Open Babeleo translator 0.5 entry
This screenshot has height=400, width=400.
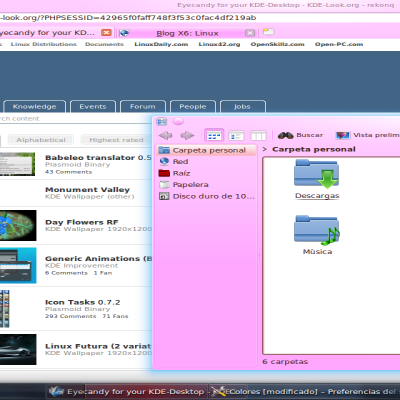(99, 157)
